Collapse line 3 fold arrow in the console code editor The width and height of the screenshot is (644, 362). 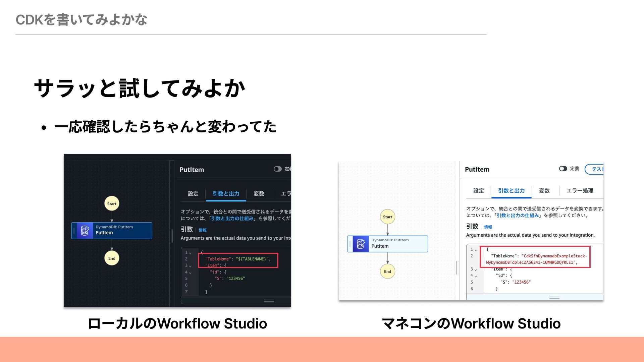(x=476, y=270)
